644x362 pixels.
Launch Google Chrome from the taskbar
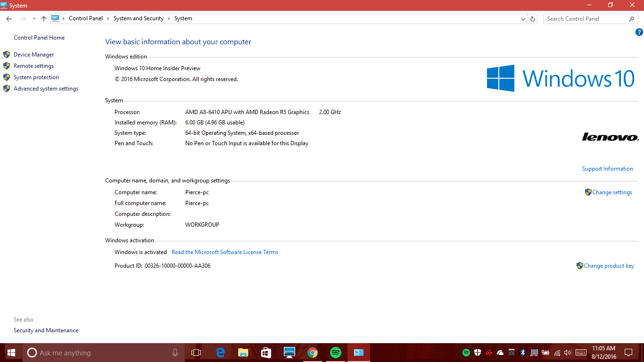click(312, 353)
